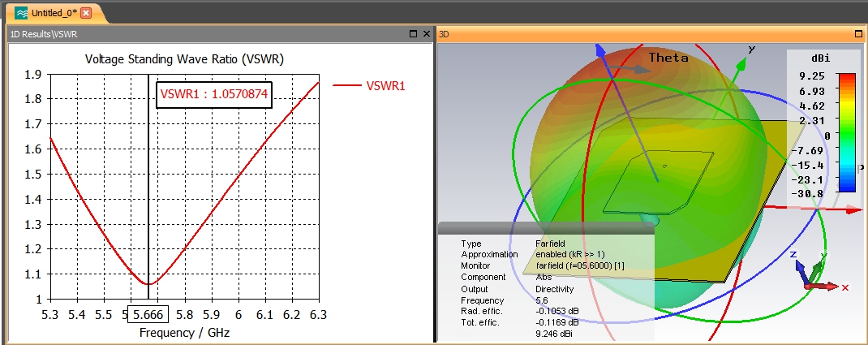Click the 5.666 axis marker value box

pyautogui.click(x=148, y=315)
